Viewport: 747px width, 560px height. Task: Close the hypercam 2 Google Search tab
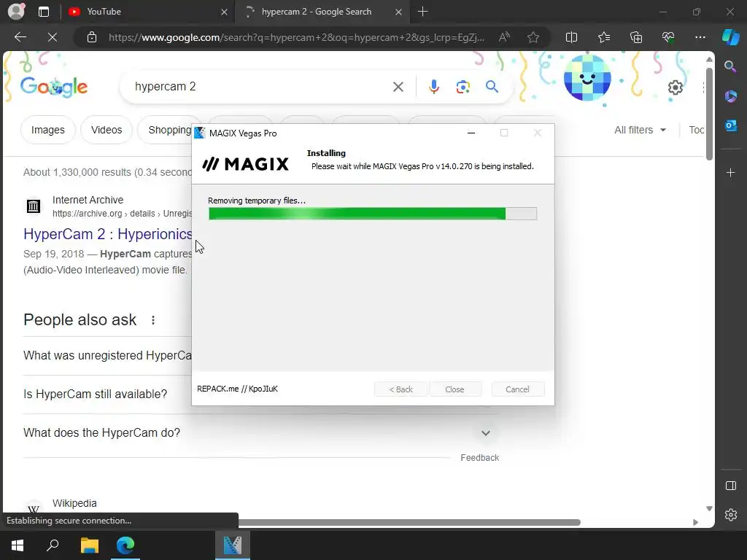(x=399, y=12)
